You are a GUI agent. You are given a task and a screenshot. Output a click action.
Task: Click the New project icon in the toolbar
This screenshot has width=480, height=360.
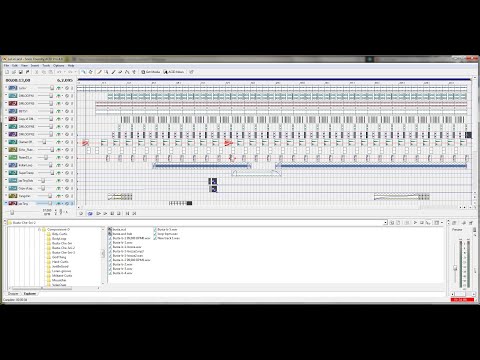tap(7, 72)
